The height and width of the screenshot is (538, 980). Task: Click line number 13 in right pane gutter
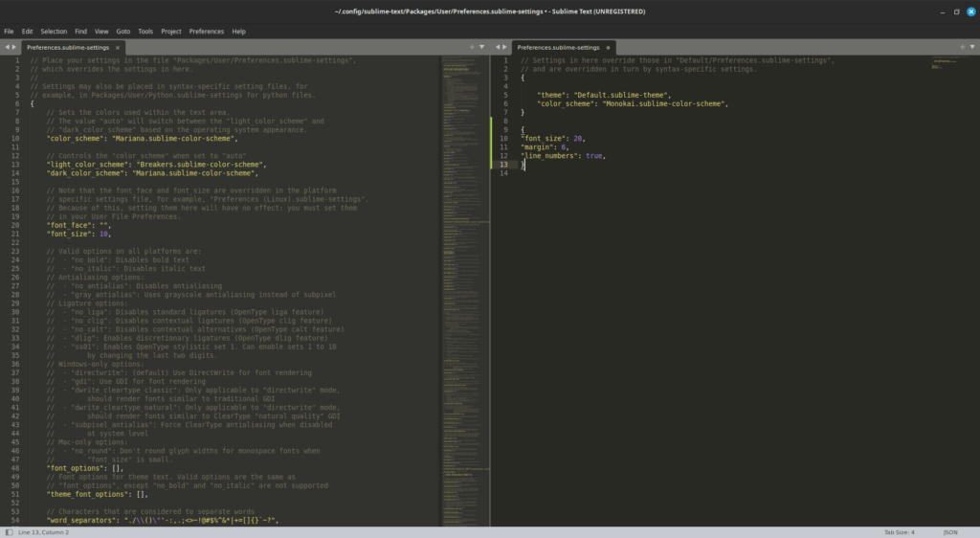click(x=503, y=165)
